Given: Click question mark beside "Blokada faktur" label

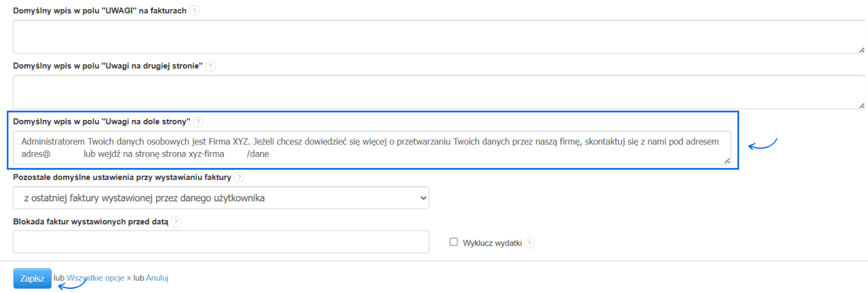Looking at the screenshot, I should (x=176, y=222).
